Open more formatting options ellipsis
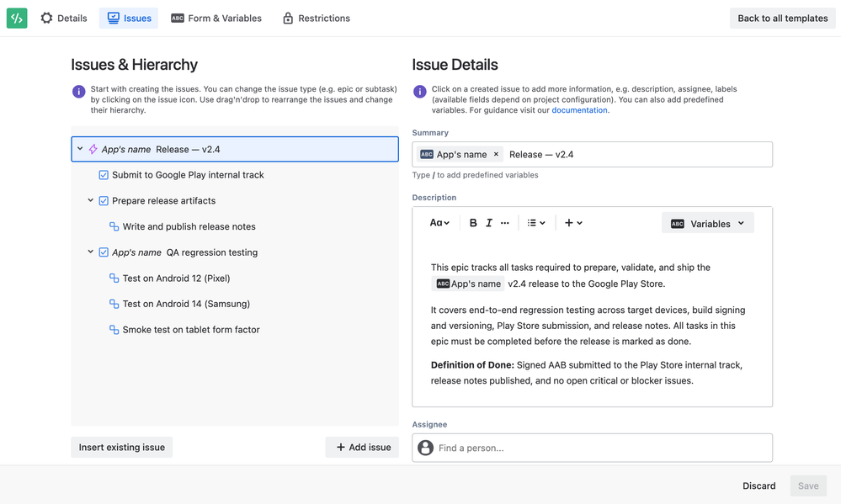Image resolution: width=841 pixels, height=504 pixels. [x=505, y=223]
